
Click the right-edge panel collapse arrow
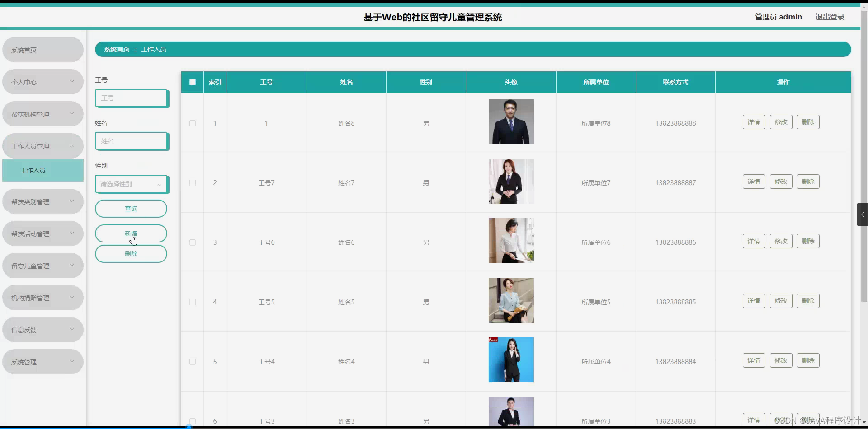click(x=863, y=214)
